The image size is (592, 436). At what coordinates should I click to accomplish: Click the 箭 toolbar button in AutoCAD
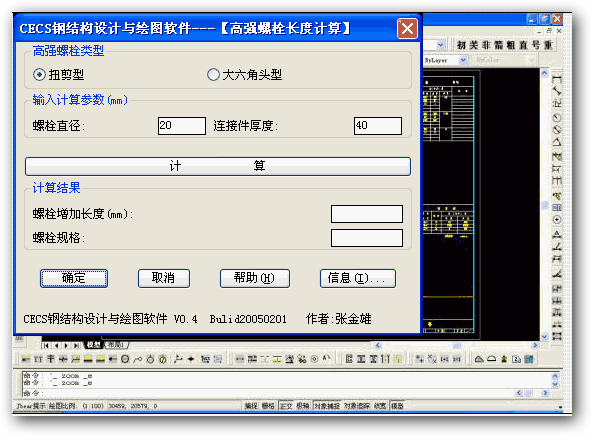coord(498,45)
